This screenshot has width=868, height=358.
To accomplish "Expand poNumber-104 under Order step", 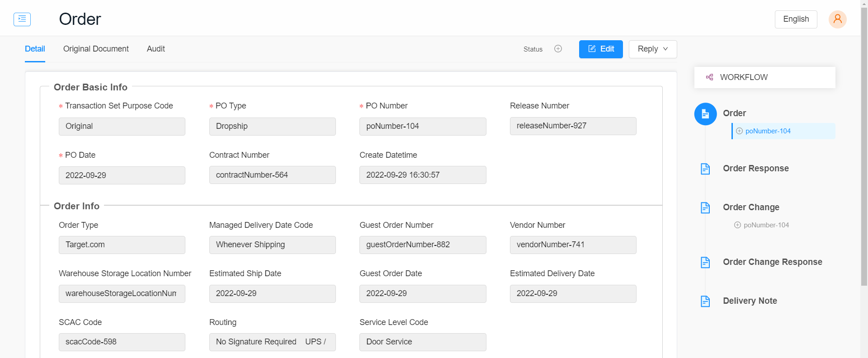I will tap(739, 131).
